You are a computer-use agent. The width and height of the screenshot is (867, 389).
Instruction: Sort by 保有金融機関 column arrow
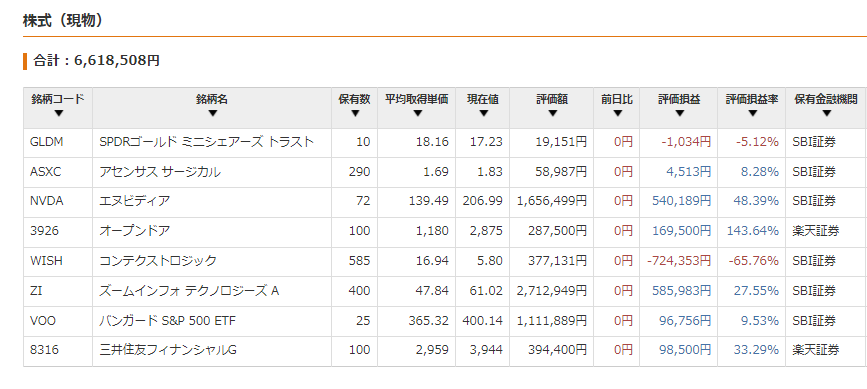pos(826,114)
